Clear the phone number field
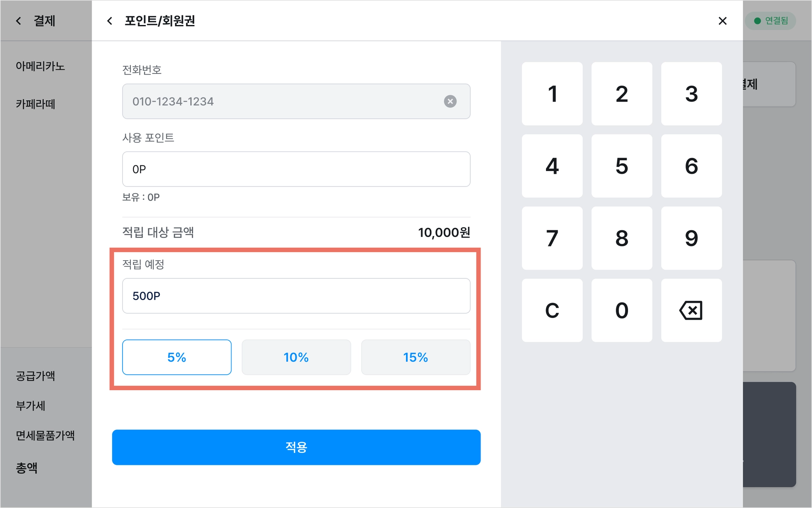 tap(450, 102)
